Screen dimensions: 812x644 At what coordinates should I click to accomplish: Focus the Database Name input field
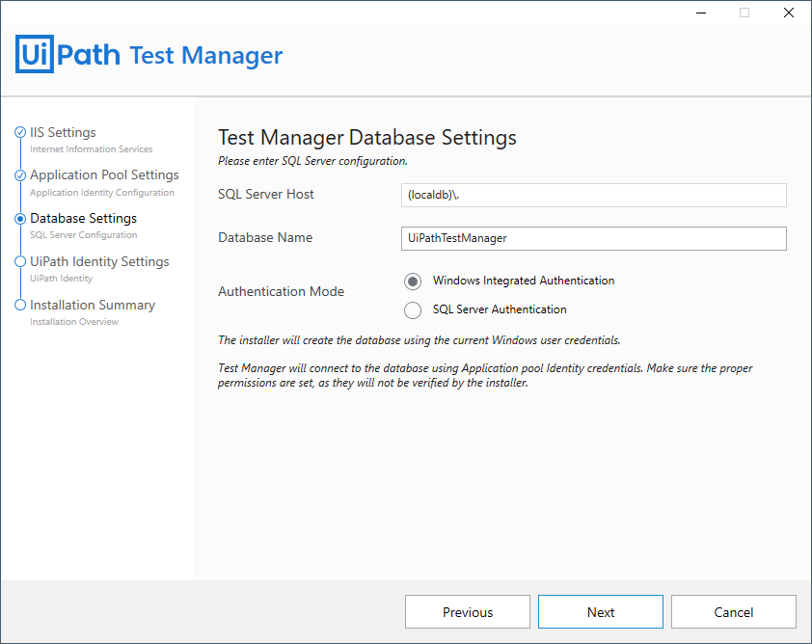point(594,239)
